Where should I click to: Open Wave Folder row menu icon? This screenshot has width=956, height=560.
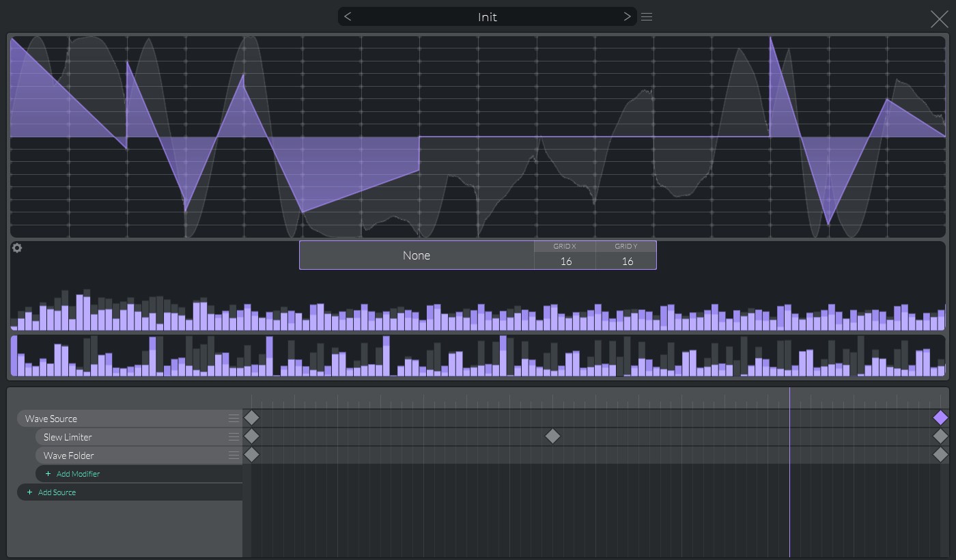pyautogui.click(x=234, y=455)
